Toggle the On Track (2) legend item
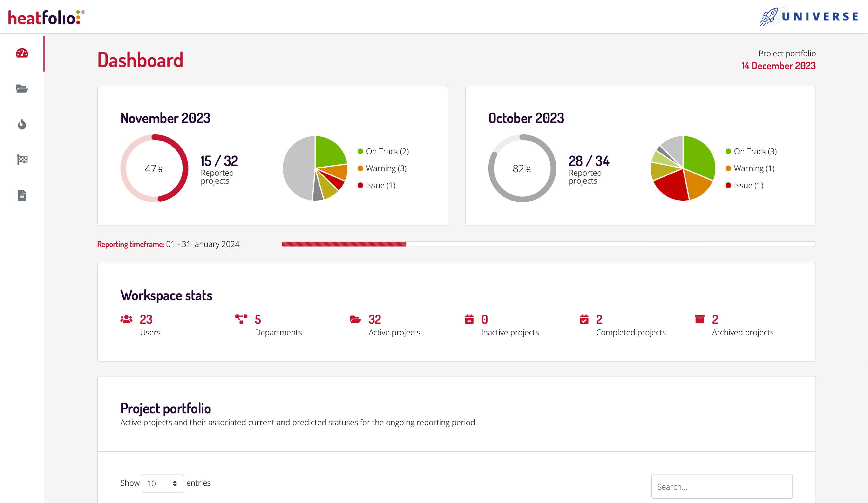The height and width of the screenshot is (503, 868). (x=383, y=152)
